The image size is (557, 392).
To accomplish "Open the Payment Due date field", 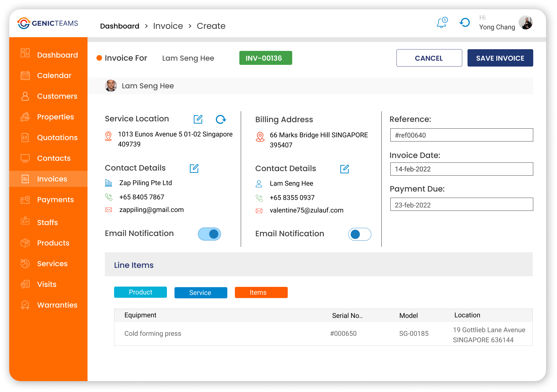I will pos(461,205).
